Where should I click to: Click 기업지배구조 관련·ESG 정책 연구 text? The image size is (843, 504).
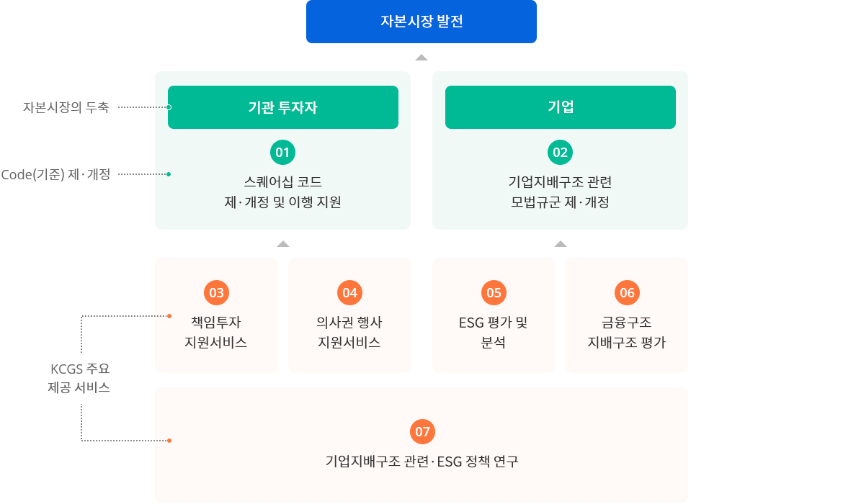pos(421,461)
